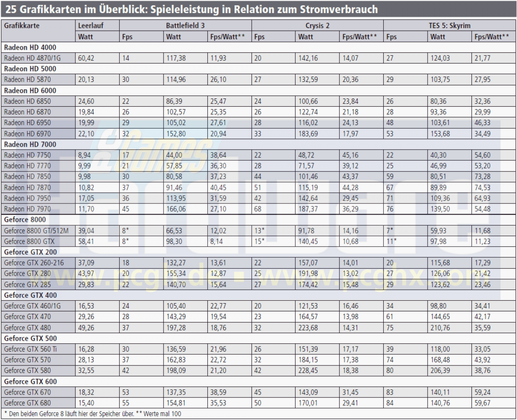
Task: Select Battlefield 3 watt value '117,38'
Action: coord(176,58)
